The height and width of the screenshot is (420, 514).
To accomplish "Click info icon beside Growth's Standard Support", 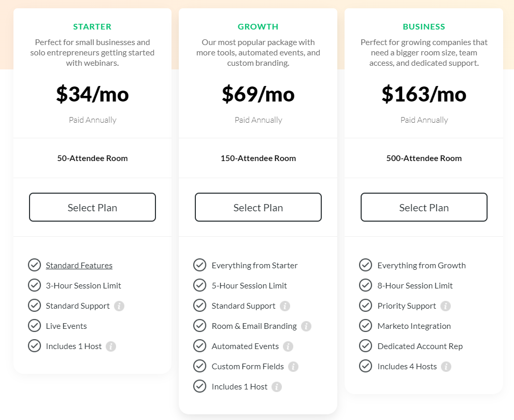I will [x=285, y=306].
